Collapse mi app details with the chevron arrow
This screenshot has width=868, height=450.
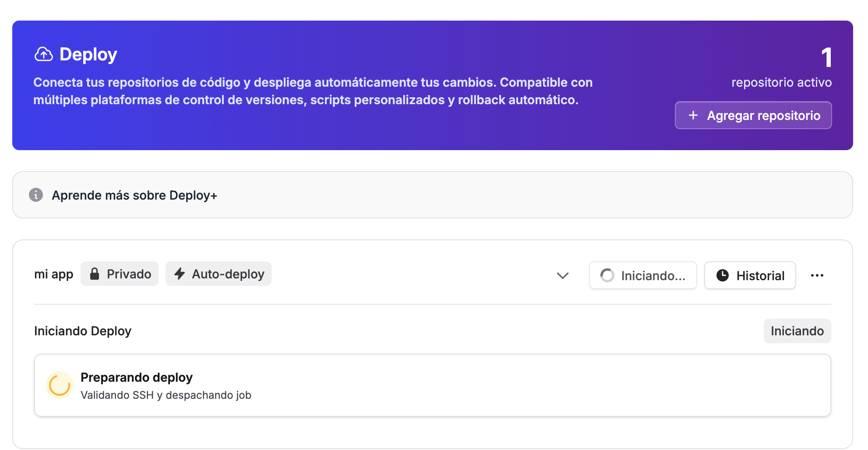(562, 275)
